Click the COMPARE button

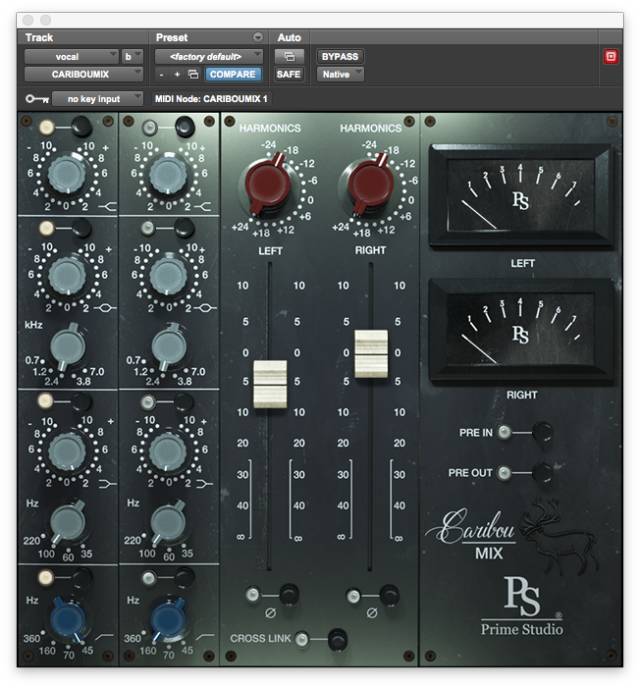pos(232,74)
